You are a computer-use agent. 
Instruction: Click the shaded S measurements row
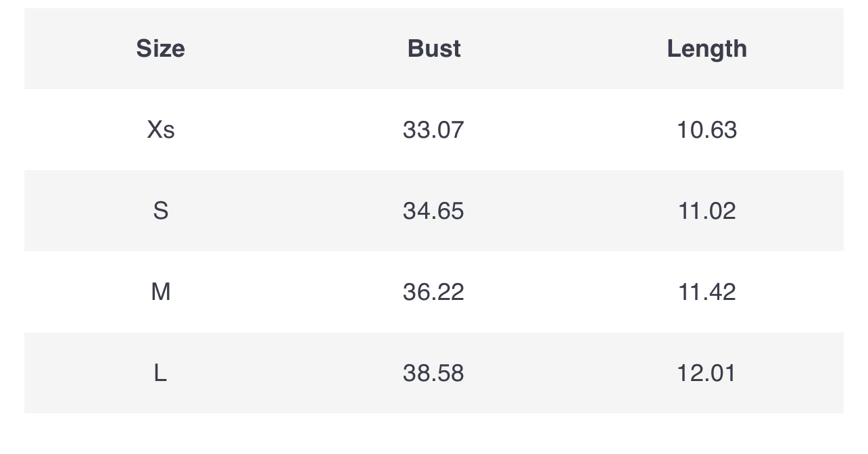(x=297, y=211)
